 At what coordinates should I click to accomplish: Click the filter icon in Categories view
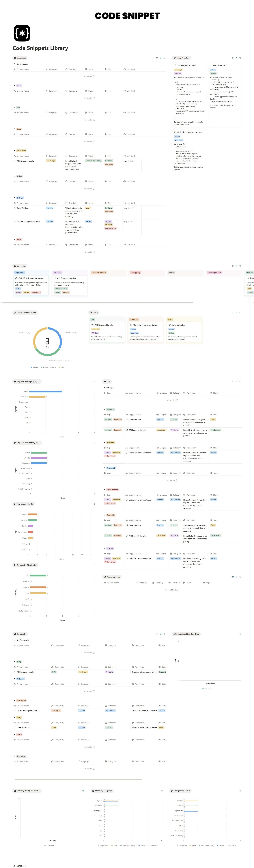coord(232,266)
